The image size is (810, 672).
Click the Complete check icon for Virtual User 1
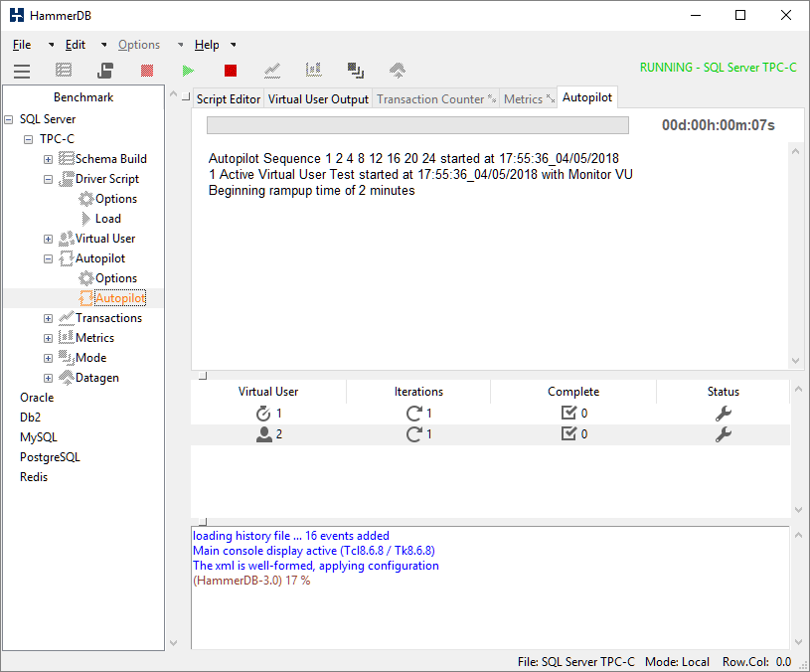568,413
